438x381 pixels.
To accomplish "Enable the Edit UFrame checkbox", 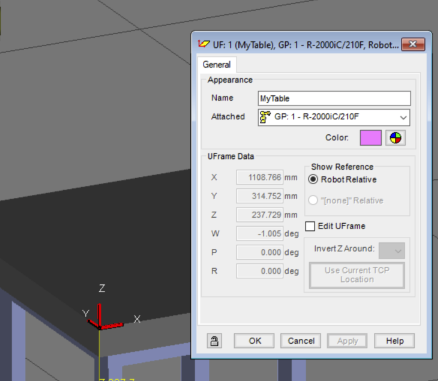I will coord(310,226).
